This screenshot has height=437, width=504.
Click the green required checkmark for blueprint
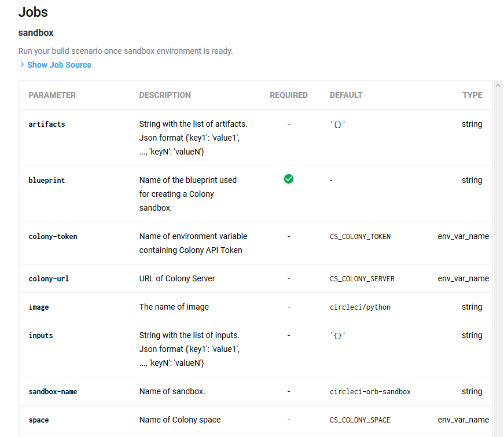click(289, 179)
